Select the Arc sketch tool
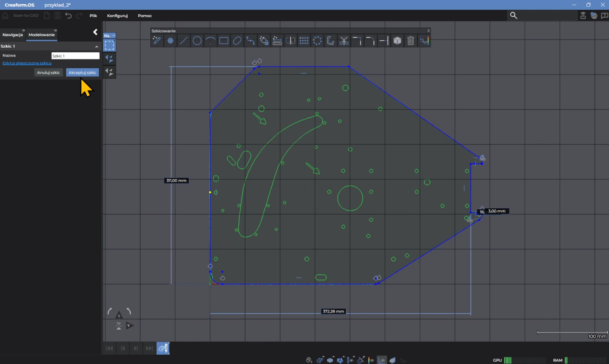The width and height of the screenshot is (609, 364). (211, 41)
